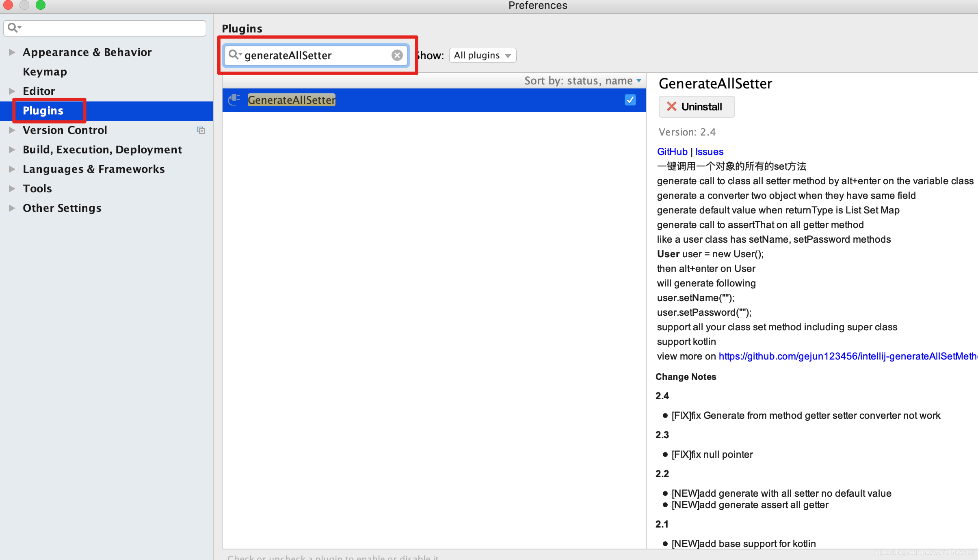Screen dimensions: 978x560
Task: Click the red X icon on the Uninstall button
Action: (672, 106)
